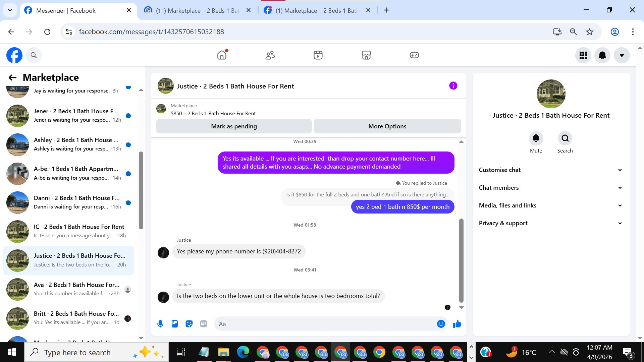Open the Marketplace icon in top navigation
This screenshot has height=362, width=644.
[x=366, y=55]
